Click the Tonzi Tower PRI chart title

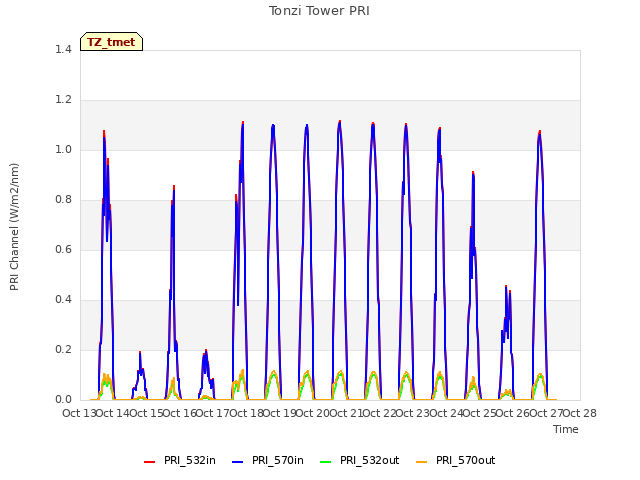(319, 11)
